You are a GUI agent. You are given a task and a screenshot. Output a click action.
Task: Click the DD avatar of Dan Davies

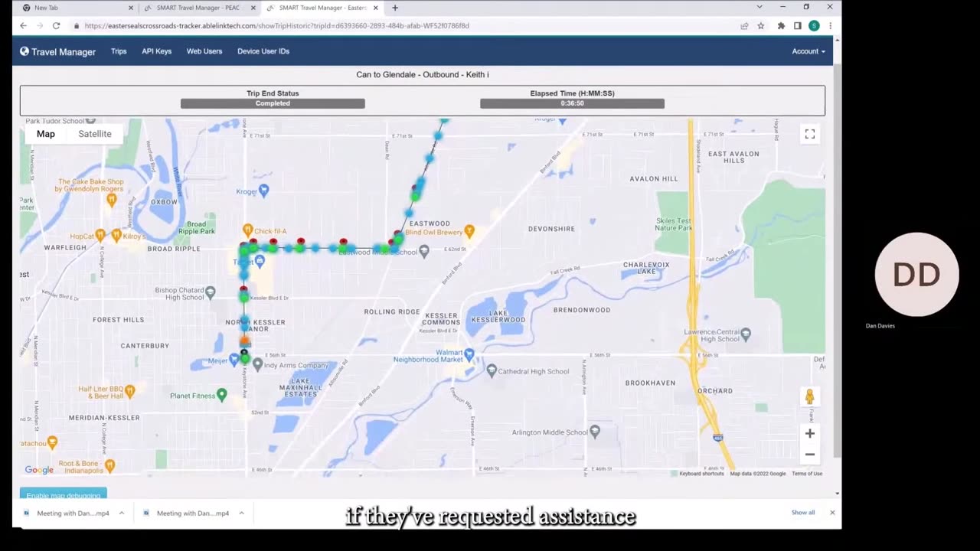tap(916, 275)
